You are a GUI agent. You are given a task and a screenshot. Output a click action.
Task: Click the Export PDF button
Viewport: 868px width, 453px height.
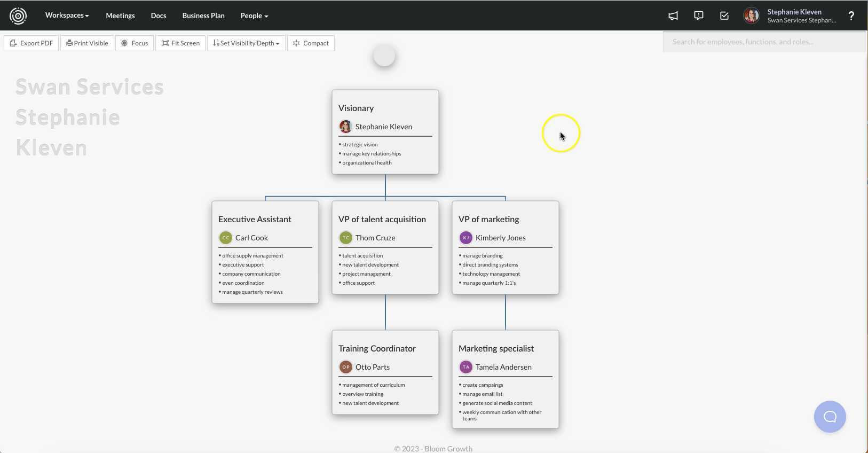[x=31, y=43]
